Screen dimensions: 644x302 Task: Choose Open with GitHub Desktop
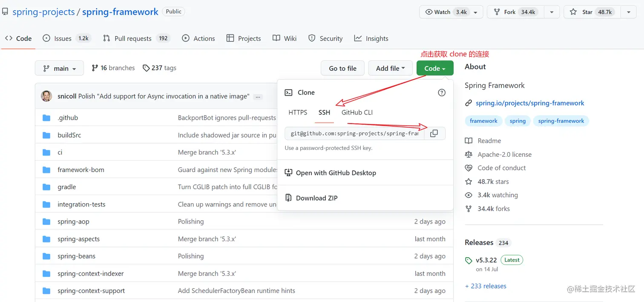(x=331, y=173)
